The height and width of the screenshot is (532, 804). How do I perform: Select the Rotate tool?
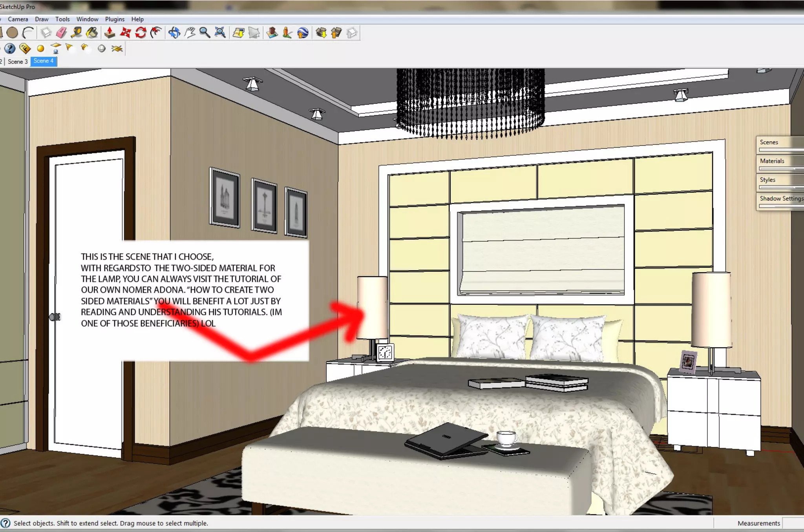141,33
